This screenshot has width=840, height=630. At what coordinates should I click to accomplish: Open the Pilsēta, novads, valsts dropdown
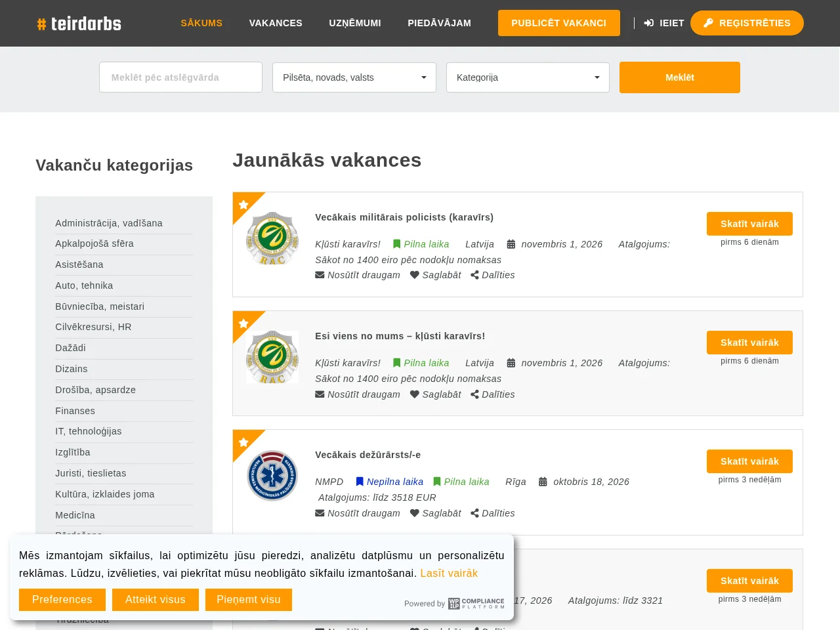pyautogui.click(x=354, y=77)
